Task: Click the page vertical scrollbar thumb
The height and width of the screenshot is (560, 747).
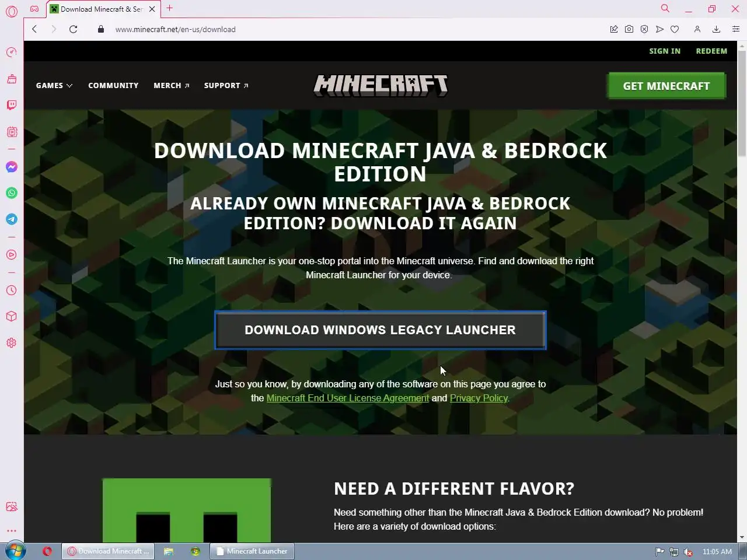Action: 742,104
